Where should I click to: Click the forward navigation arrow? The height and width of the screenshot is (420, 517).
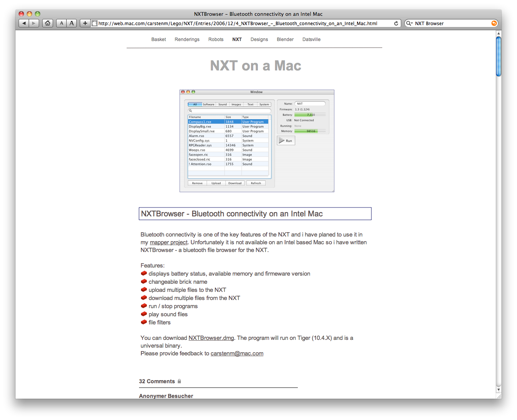point(34,23)
